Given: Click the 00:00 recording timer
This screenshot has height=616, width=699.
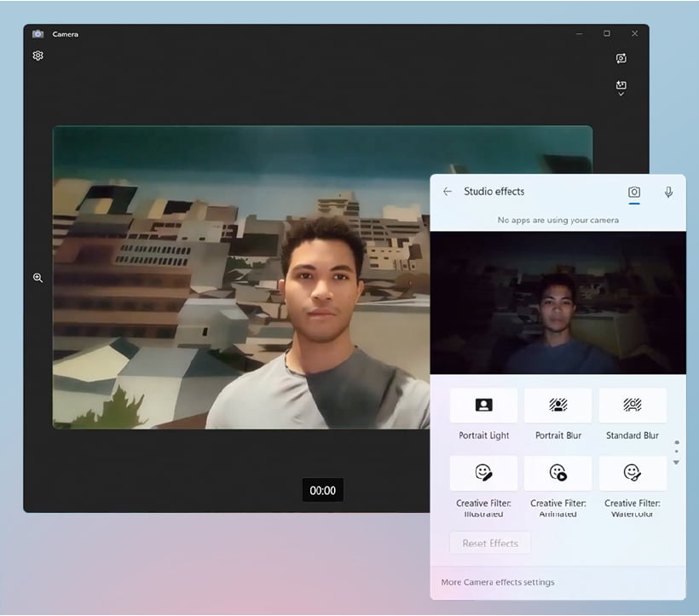Looking at the screenshot, I should click(323, 491).
